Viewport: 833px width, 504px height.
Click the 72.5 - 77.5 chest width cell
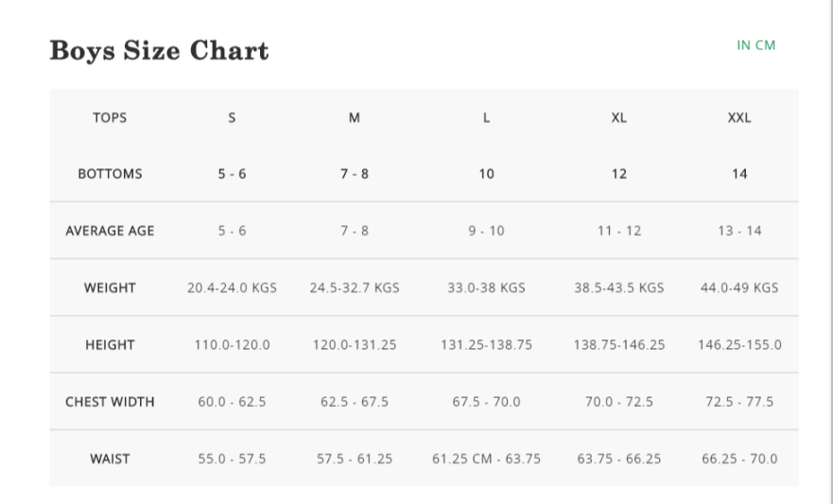[x=739, y=402]
